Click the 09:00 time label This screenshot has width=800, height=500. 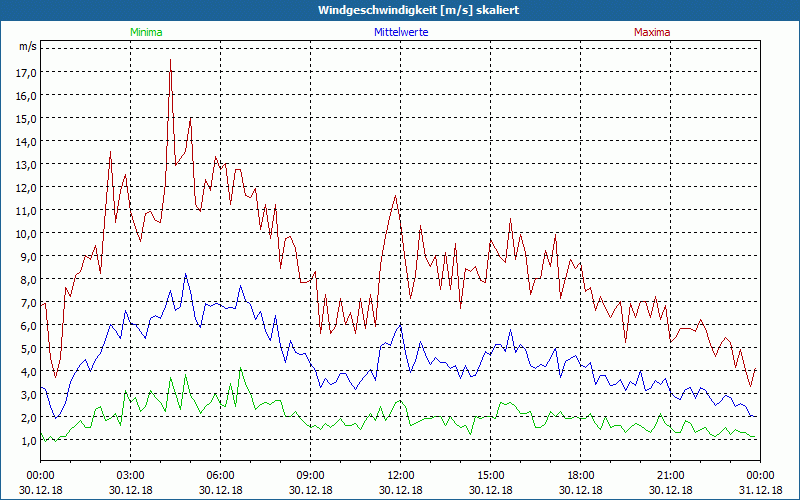[x=310, y=476]
